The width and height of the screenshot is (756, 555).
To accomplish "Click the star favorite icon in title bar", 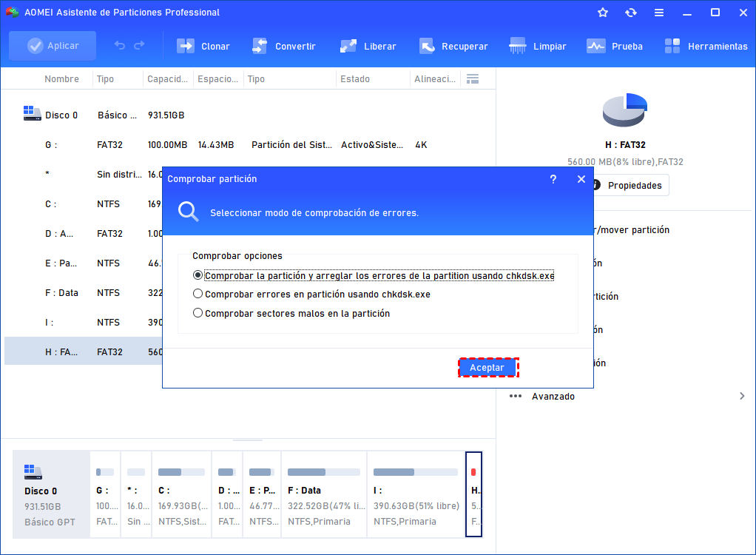I will coord(603,13).
